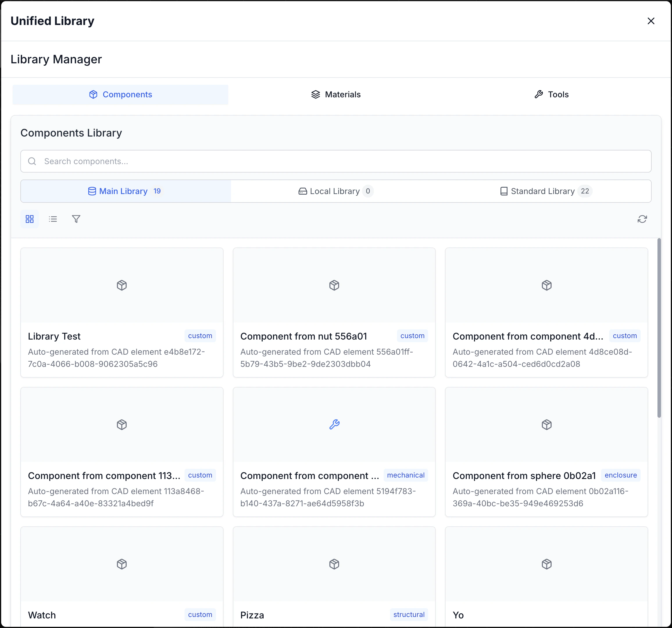Image resolution: width=672 pixels, height=628 pixels.
Task: Click description mentioning CAD element 0b02a116
Action: (x=541, y=498)
